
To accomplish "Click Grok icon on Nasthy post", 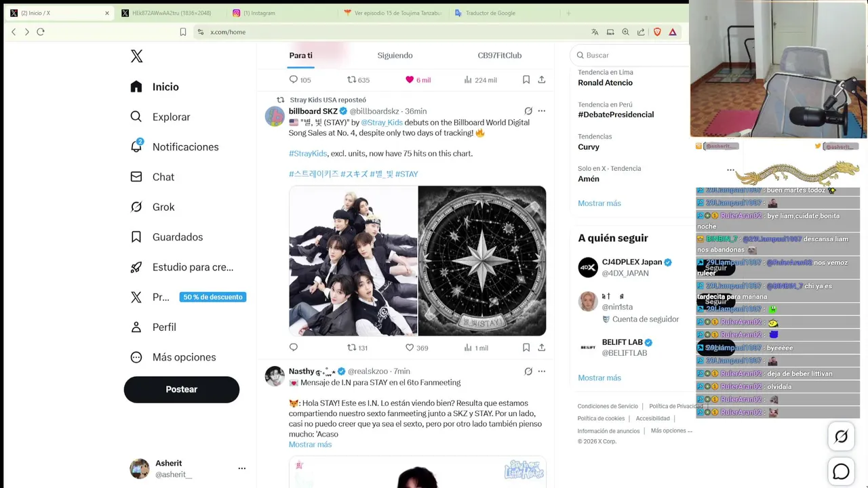I will 528,371.
